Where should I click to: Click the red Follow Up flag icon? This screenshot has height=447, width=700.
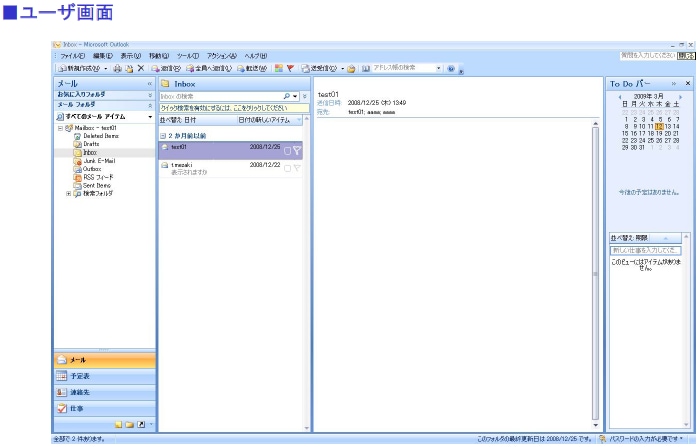click(290, 68)
